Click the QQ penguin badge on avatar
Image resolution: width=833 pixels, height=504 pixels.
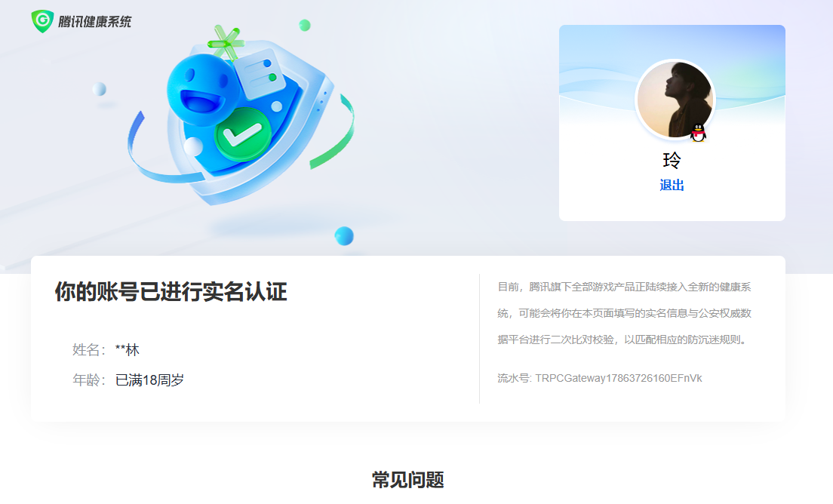coord(698,133)
